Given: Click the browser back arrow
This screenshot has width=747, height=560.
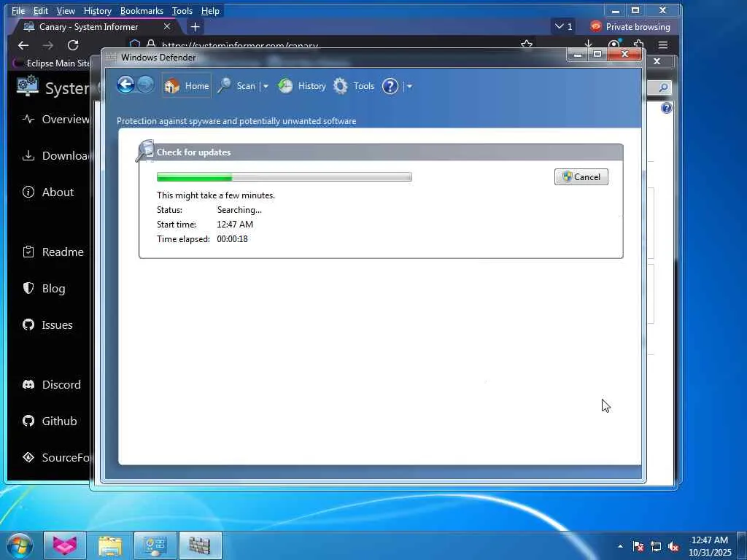Looking at the screenshot, I should tap(23, 45).
